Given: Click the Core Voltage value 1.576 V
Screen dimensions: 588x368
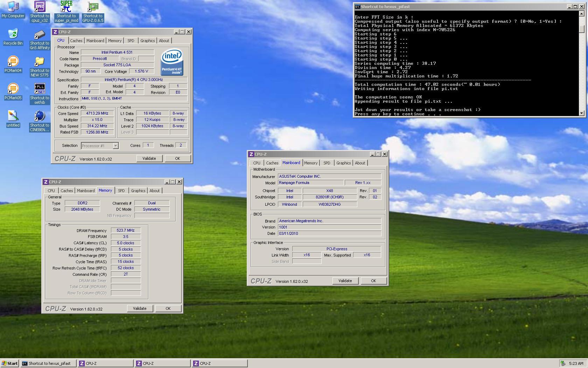Looking at the screenshot, I should (x=141, y=71).
